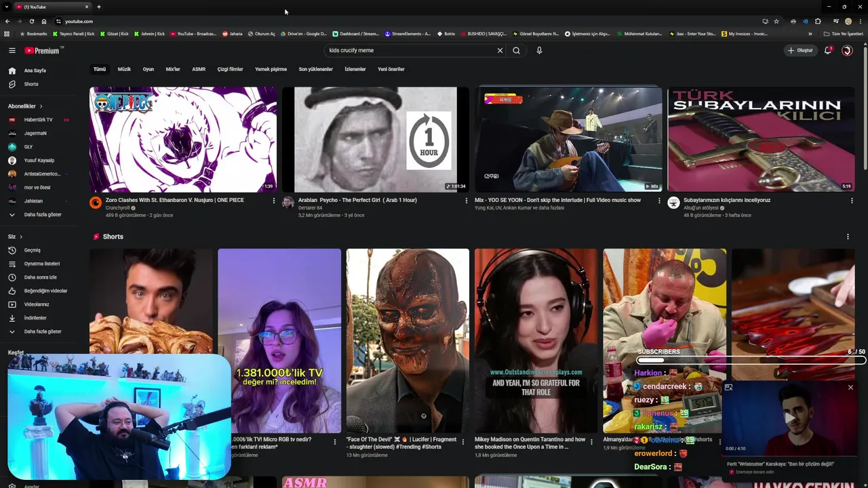
Task: Select the Müzik filter chip
Action: tap(124, 69)
